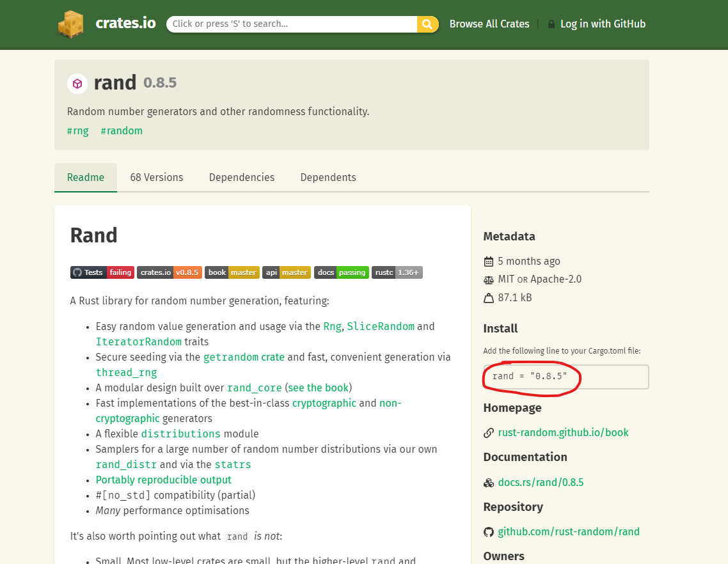Click the Rand readme heading
The width and height of the screenshot is (728, 564).
(x=94, y=235)
